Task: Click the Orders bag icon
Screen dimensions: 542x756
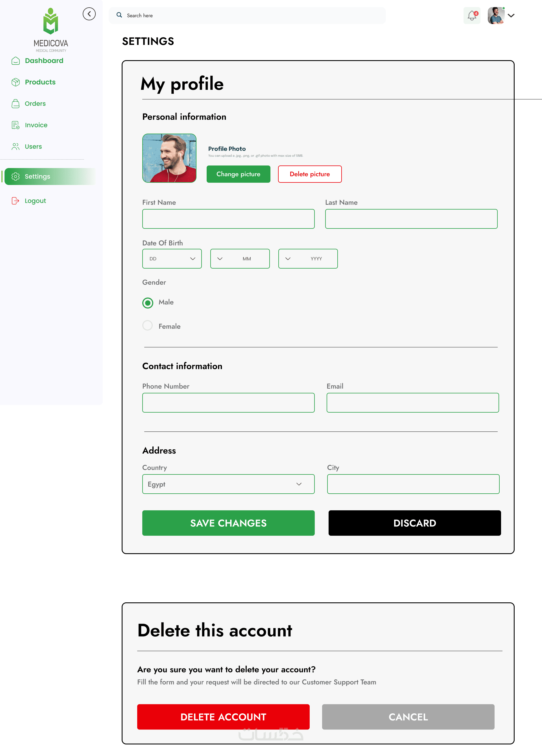Action: pos(15,104)
